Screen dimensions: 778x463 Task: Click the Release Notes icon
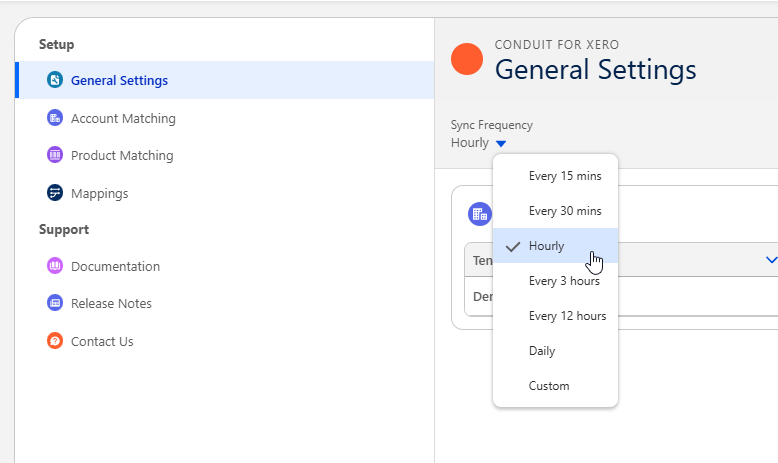(x=55, y=303)
